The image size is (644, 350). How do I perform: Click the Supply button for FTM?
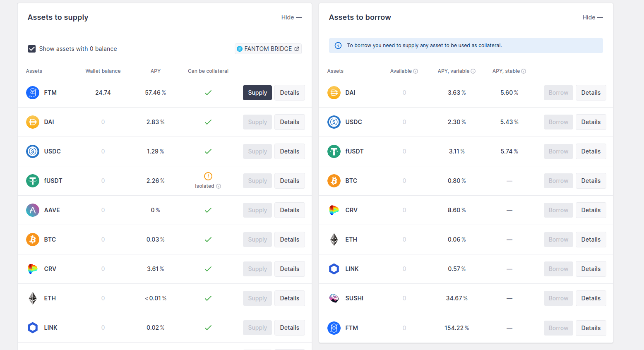257,93
